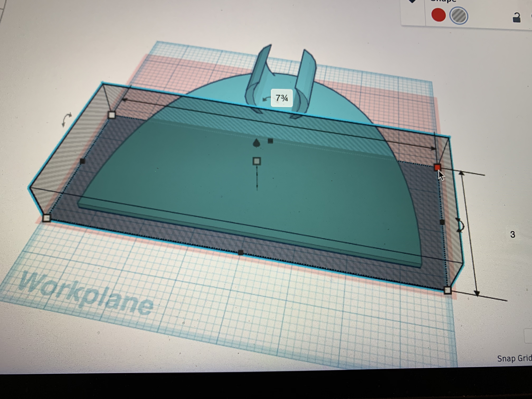
Task: Toggle the lock editing padlock icon
Action: coord(516,18)
